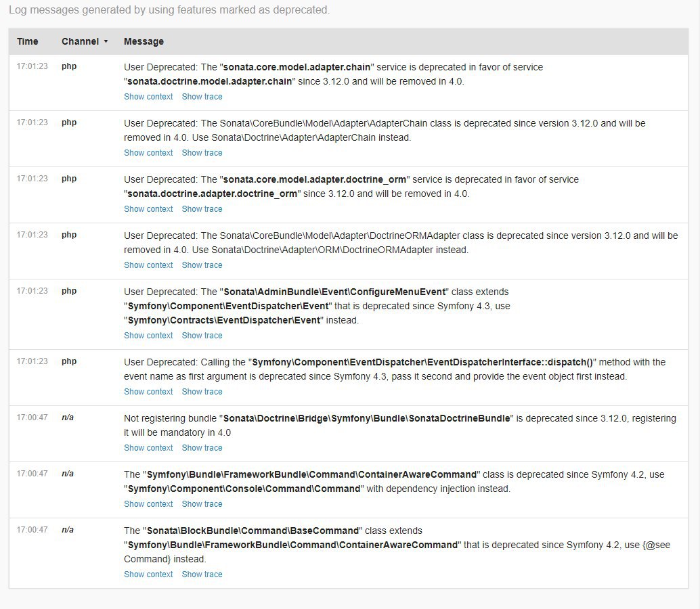This screenshot has height=609, width=700.
Task: Show trace for adapter.doctrine_orm service message
Action: click(x=202, y=209)
